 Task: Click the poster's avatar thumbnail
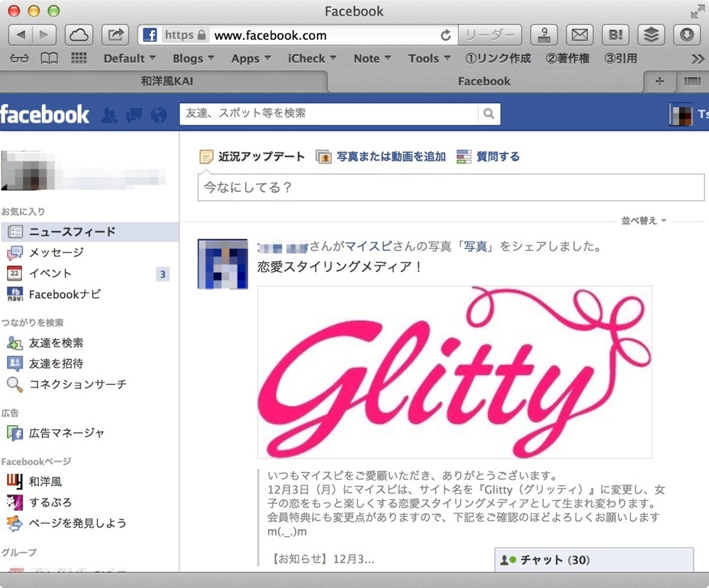pos(223,264)
